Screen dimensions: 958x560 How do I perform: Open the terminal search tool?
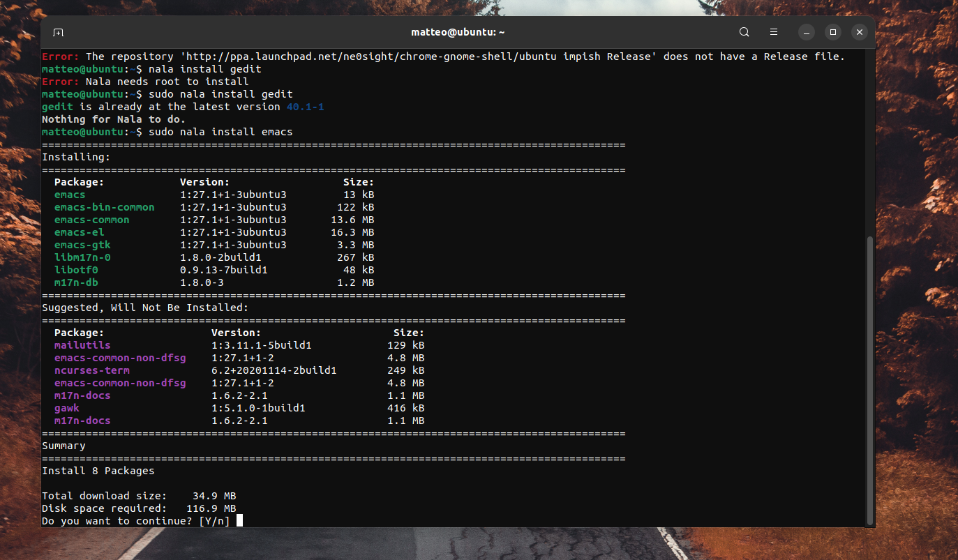pos(744,32)
